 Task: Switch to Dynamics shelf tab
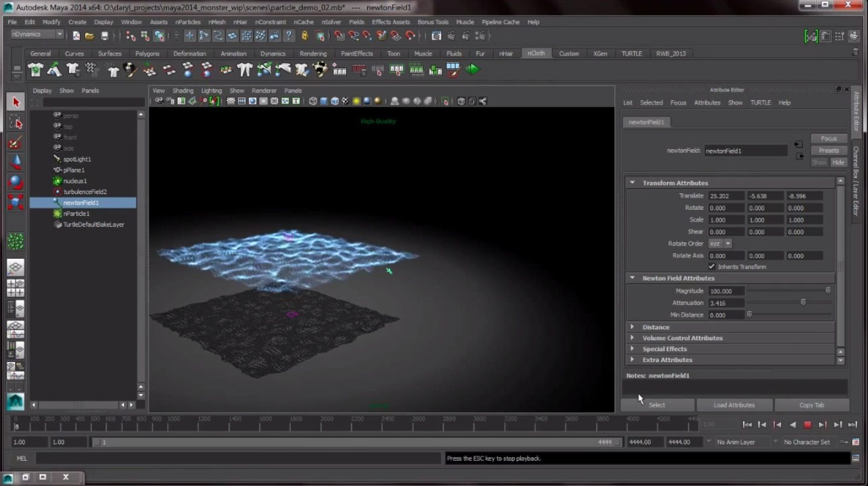click(x=273, y=53)
